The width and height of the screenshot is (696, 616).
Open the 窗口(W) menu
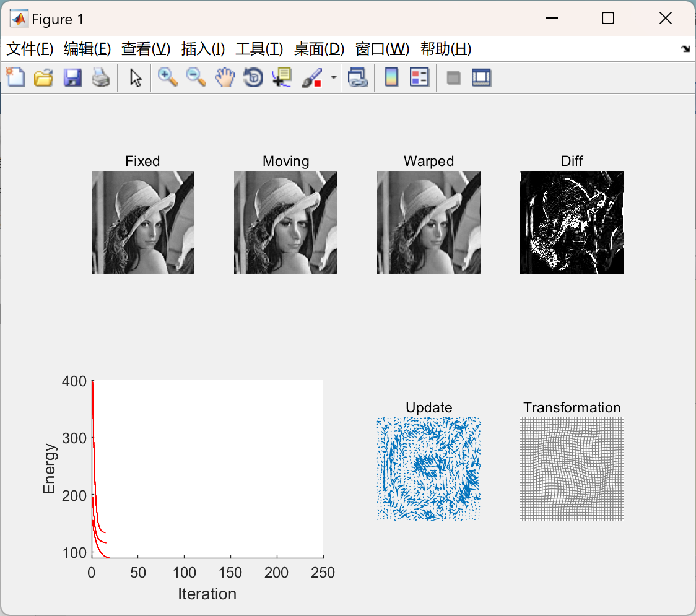382,49
